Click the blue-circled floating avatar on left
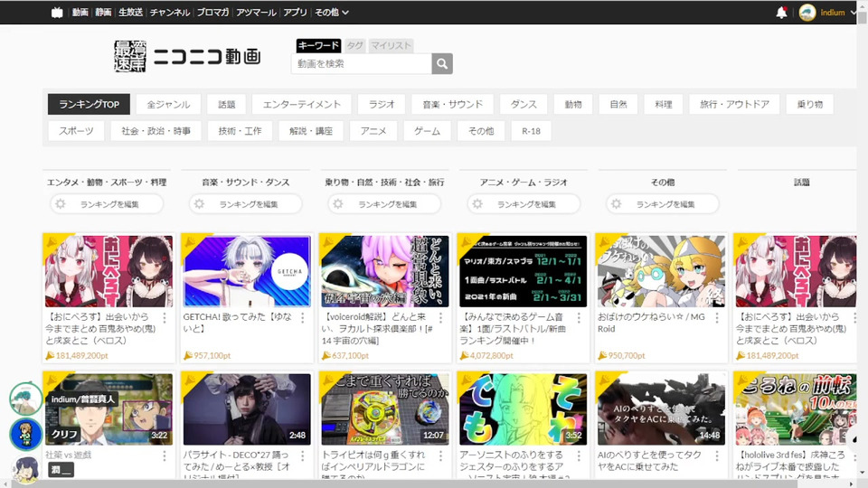 pos(25,434)
